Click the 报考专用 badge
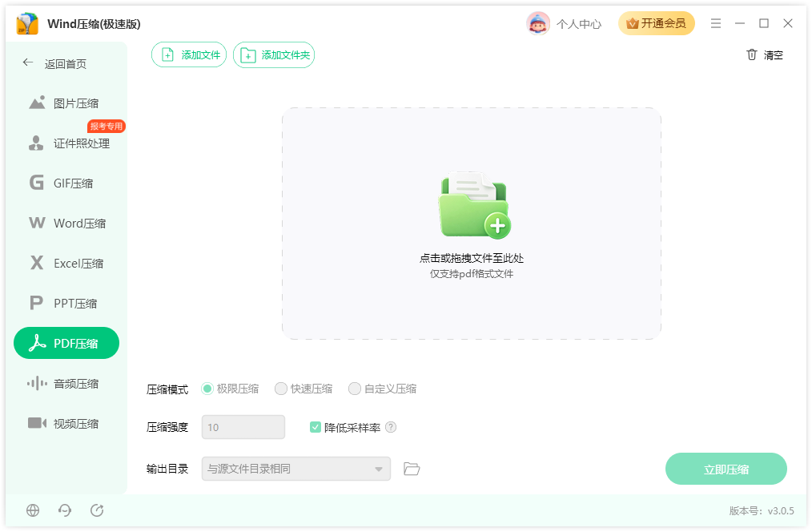 tap(107, 126)
